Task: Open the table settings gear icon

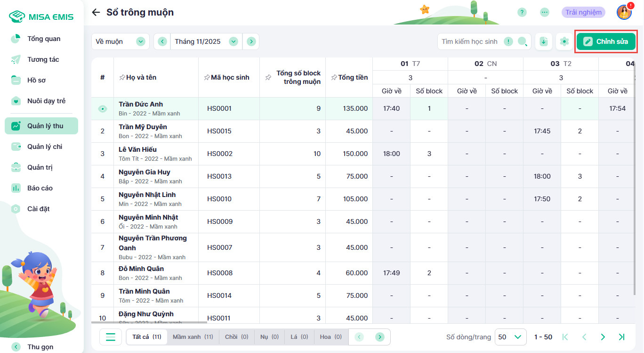Action: tap(564, 41)
